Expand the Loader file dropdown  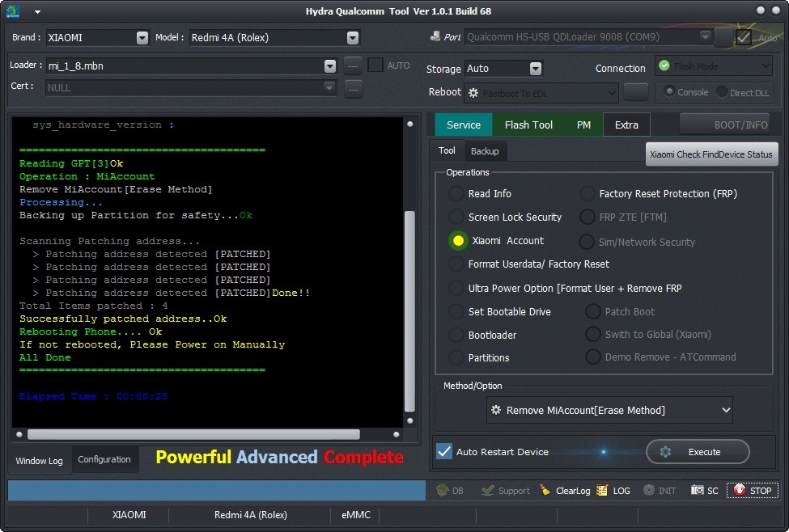coord(330,65)
